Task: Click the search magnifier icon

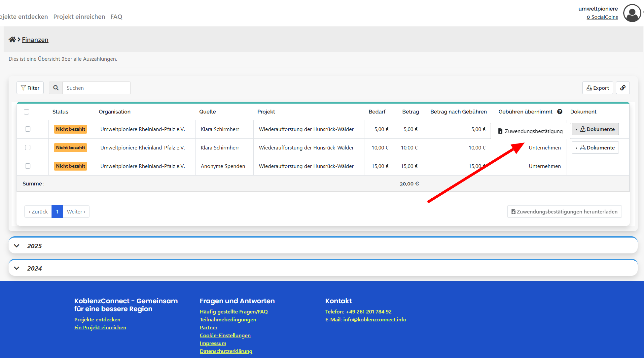Action: pos(56,88)
